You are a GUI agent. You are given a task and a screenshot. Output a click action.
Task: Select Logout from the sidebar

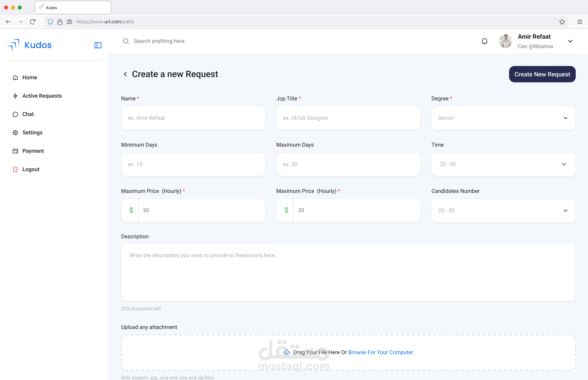point(31,169)
